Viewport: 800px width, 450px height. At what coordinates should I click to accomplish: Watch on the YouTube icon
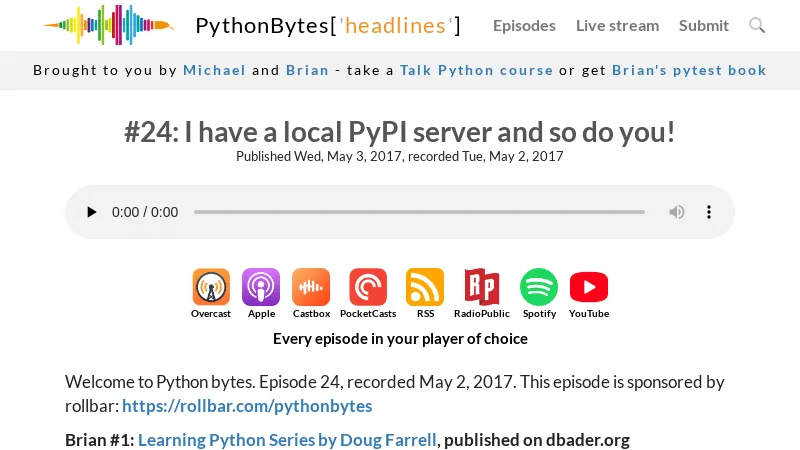(x=589, y=288)
